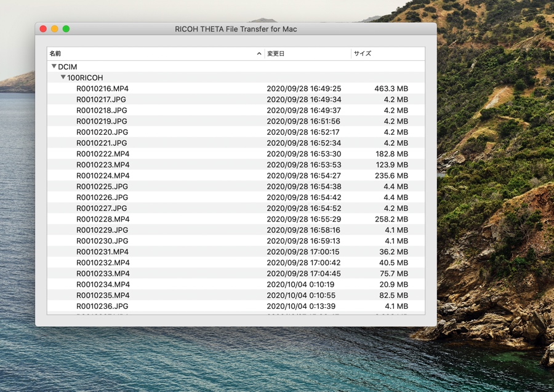Select file R0010236.JPG
Image resolution: width=554 pixels, height=392 pixels.
[102, 306]
